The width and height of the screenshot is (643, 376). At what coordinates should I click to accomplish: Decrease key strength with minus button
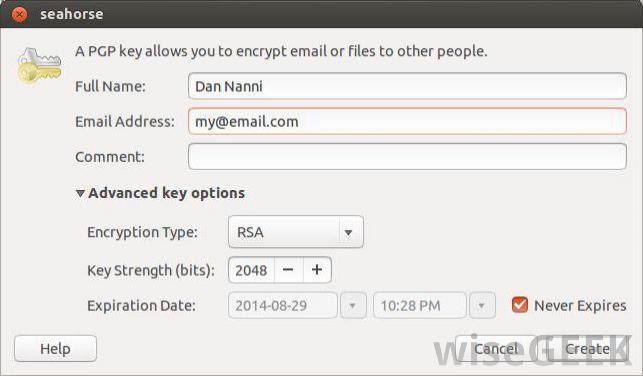tap(288, 270)
